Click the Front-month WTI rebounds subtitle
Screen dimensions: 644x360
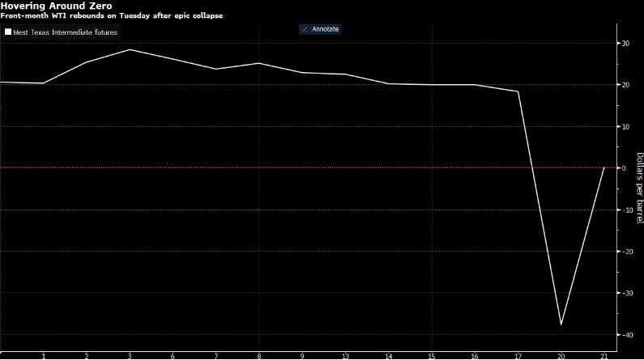(x=111, y=15)
